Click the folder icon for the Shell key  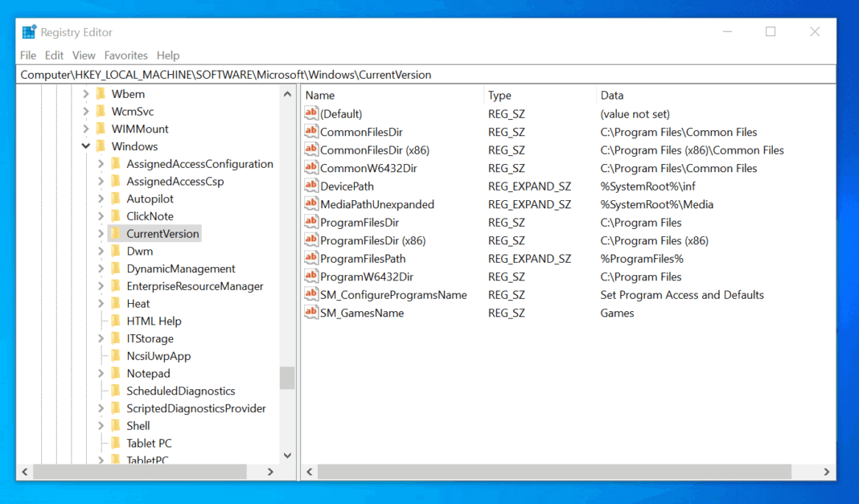pos(115,425)
